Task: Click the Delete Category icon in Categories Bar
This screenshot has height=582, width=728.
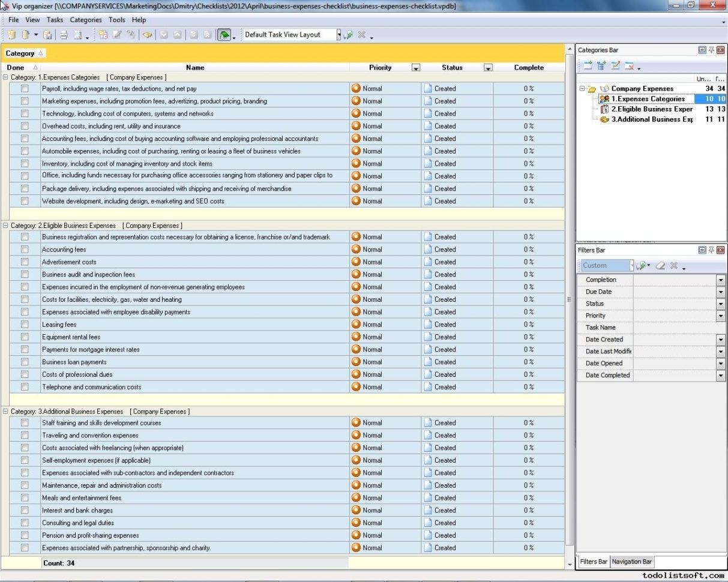Action: [x=629, y=65]
